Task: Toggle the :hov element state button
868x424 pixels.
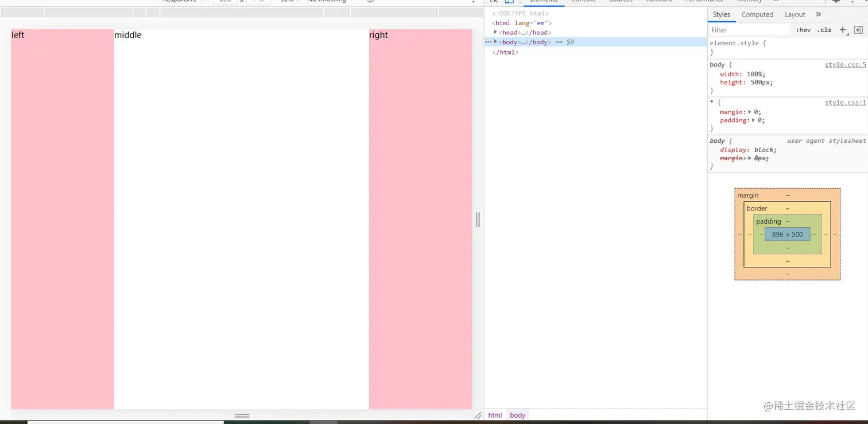Action: click(x=803, y=30)
